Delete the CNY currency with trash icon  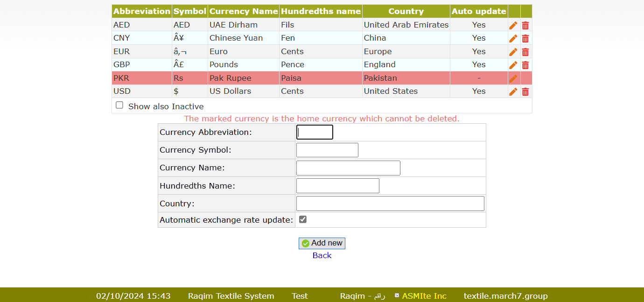pos(525,38)
